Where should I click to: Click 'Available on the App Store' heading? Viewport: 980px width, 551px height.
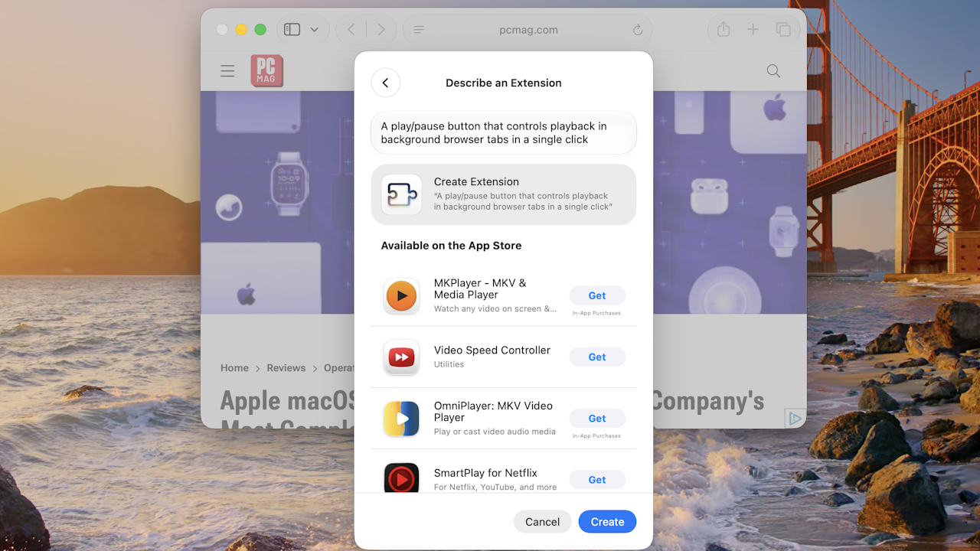451,246
